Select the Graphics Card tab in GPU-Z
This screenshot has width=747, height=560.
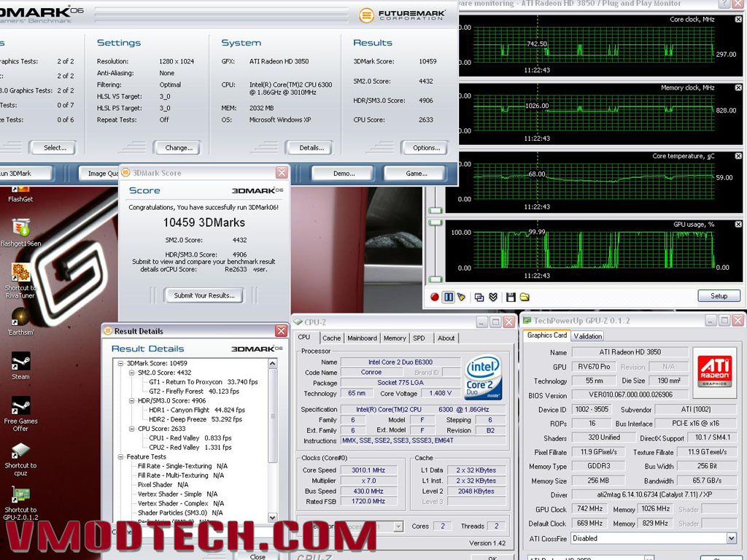pos(547,335)
